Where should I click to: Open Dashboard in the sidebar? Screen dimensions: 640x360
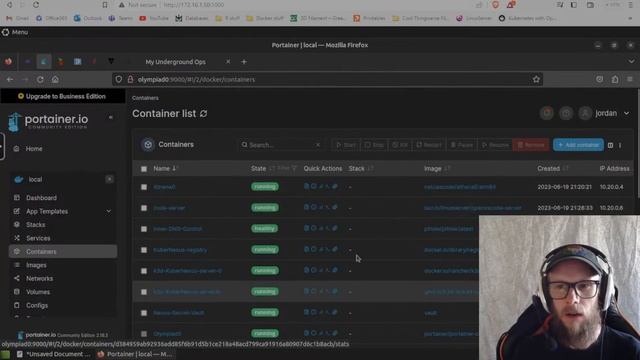[41, 198]
